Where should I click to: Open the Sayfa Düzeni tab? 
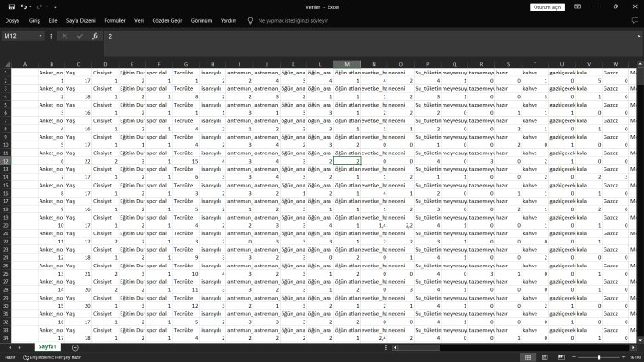(81, 20)
